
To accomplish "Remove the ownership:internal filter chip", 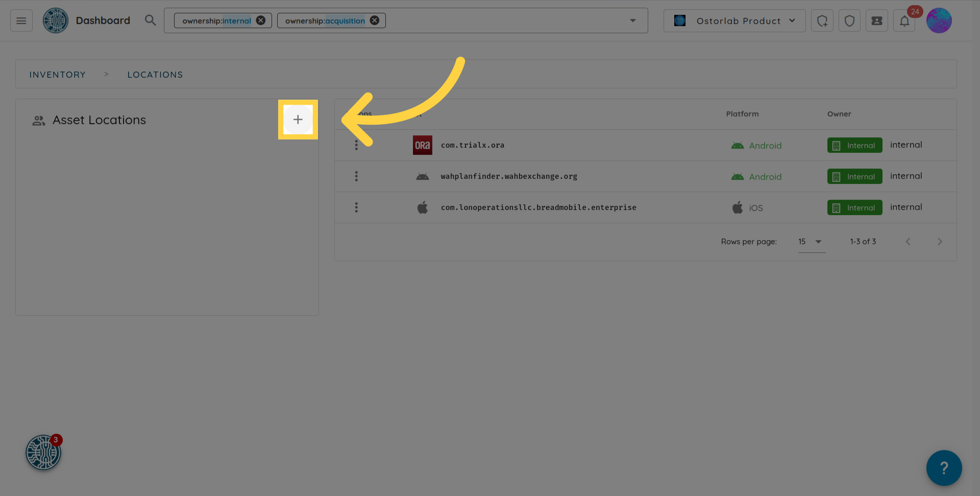I will [261, 20].
